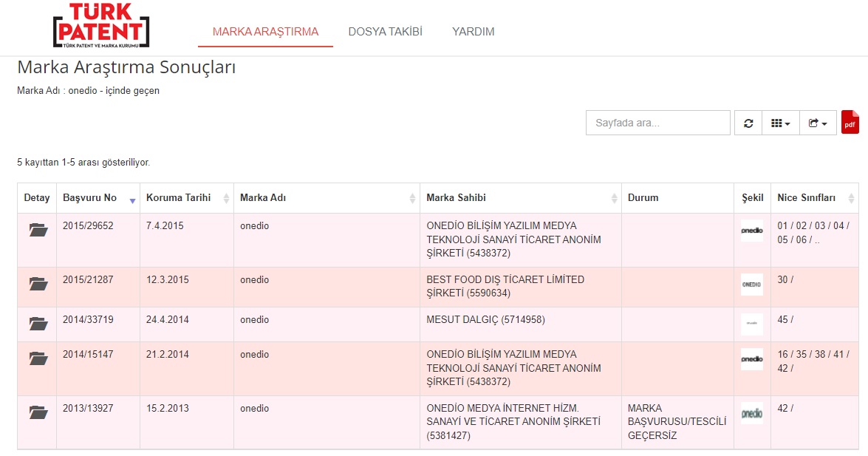The width and height of the screenshot is (868, 456).
Task: Click the Detay column header
Action: pos(37,198)
